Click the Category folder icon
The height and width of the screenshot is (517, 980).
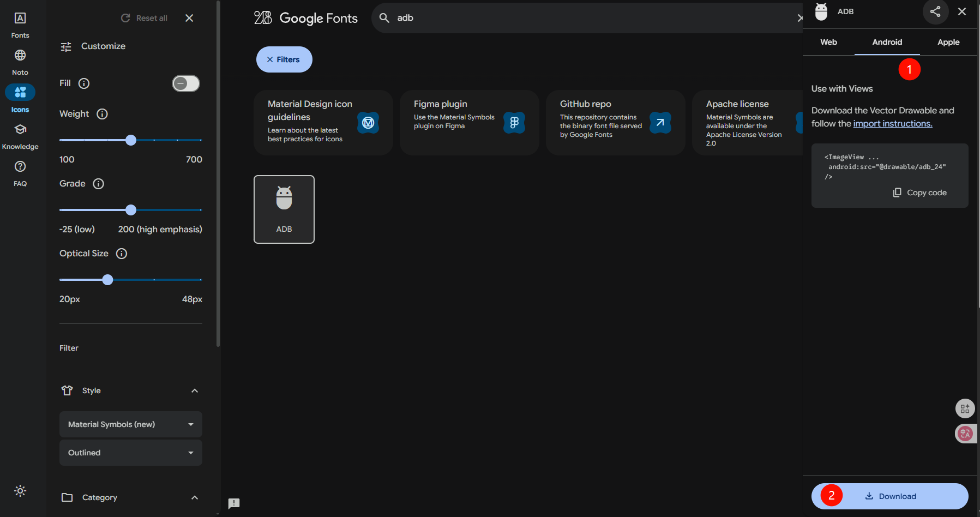point(67,497)
